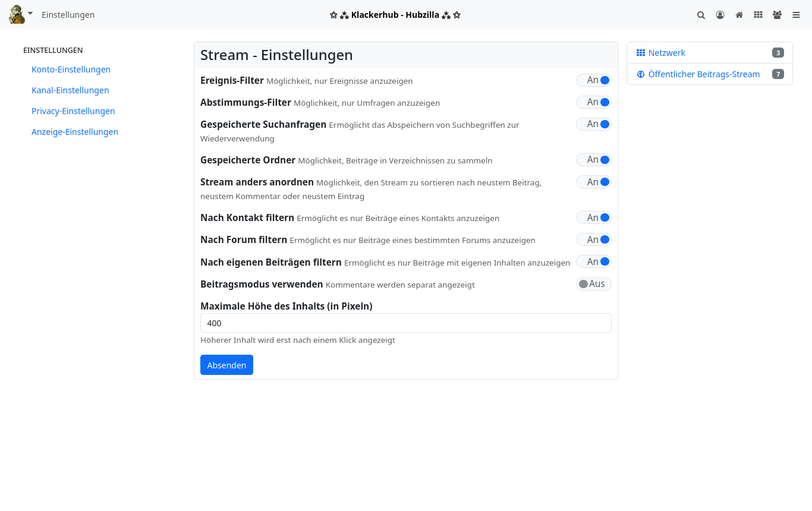This screenshot has width=812, height=511.
Task: Click the Maximale Höhe des Inhalts field
Action: tap(405, 323)
